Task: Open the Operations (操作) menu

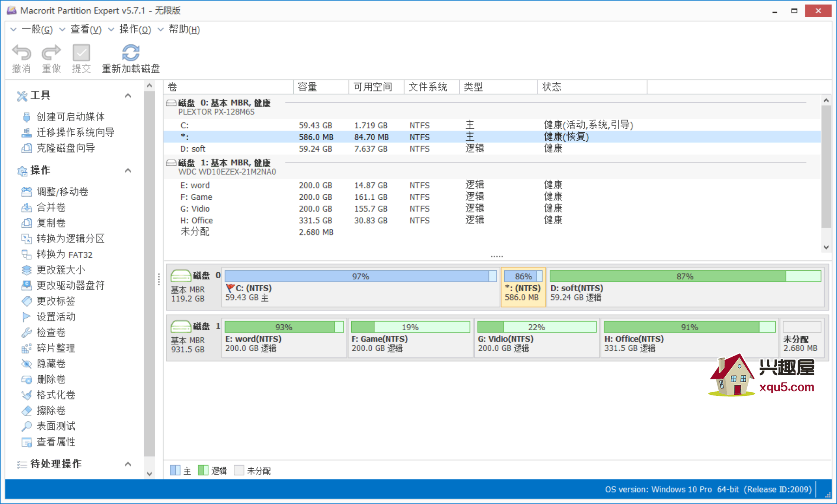Action: click(x=135, y=29)
